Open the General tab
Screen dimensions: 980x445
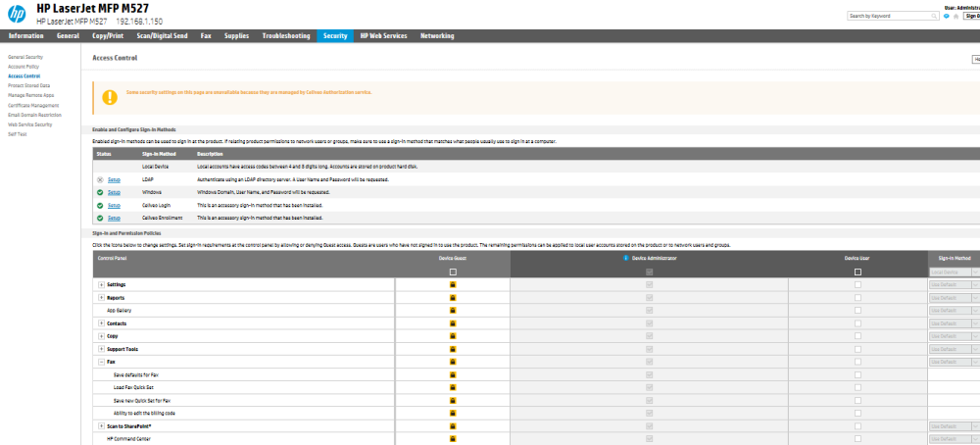[x=68, y=35]
